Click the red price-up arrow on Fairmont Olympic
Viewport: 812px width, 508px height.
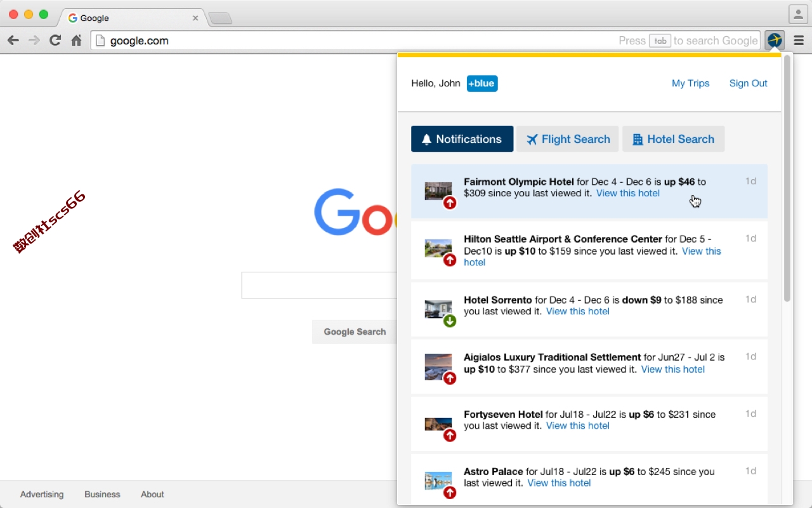tap(450, 203)
